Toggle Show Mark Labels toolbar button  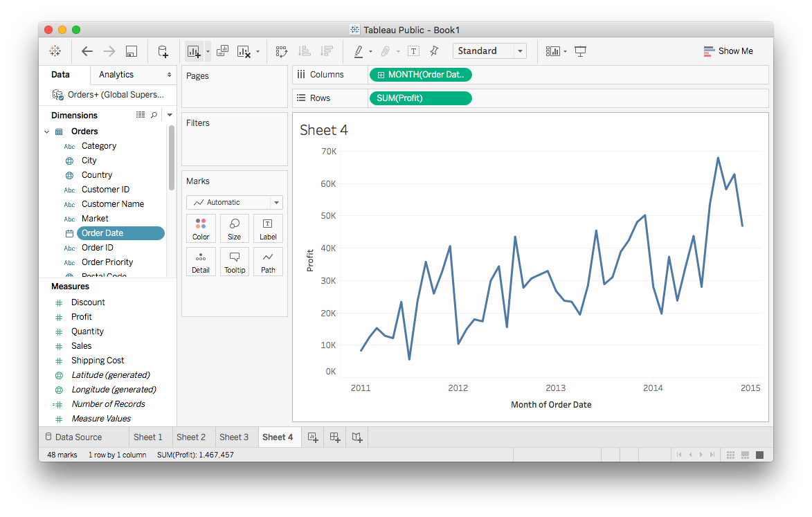[413, 51]
